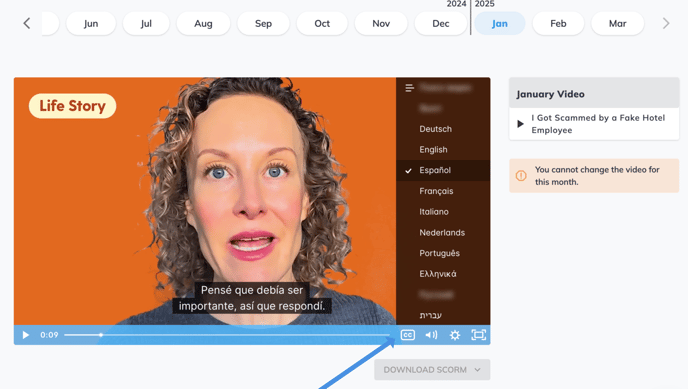
Task: Advance months with right arrow
Action: 666,23
